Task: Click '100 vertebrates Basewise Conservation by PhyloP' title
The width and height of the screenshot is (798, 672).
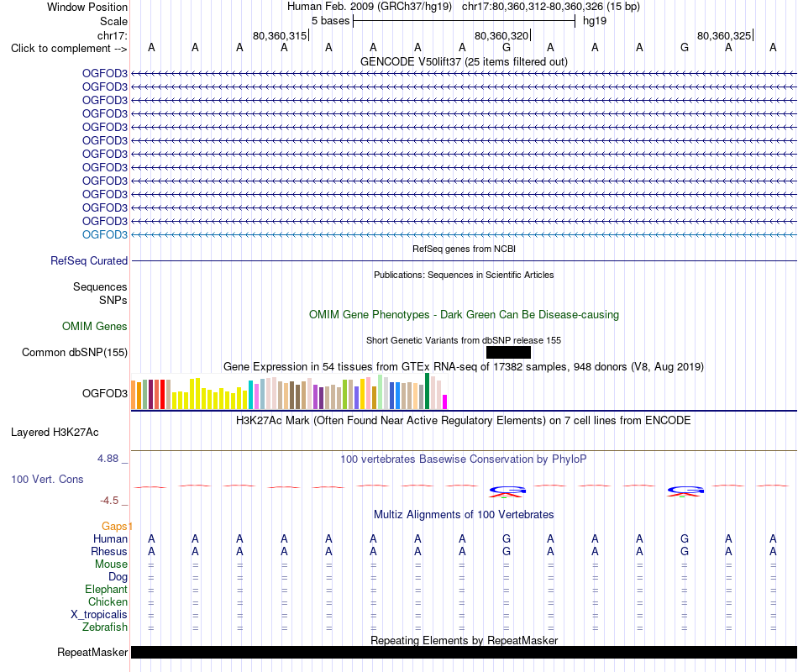Action: tap(464, 459)
